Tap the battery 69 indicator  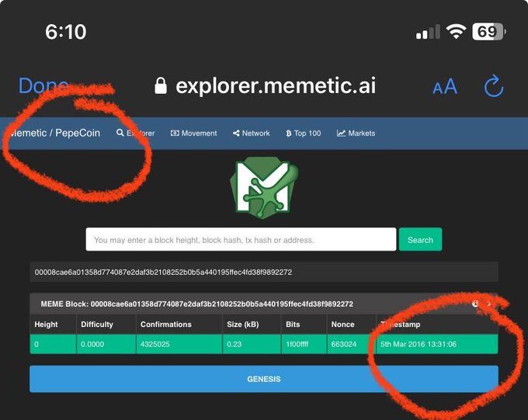tap(489, 32)
